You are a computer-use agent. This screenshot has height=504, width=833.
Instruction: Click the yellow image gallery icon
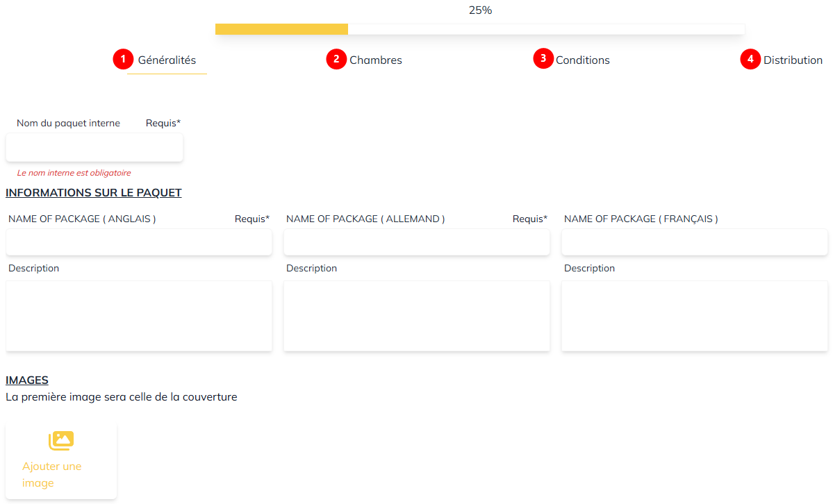pyautogui.click(x=61, y=440)
